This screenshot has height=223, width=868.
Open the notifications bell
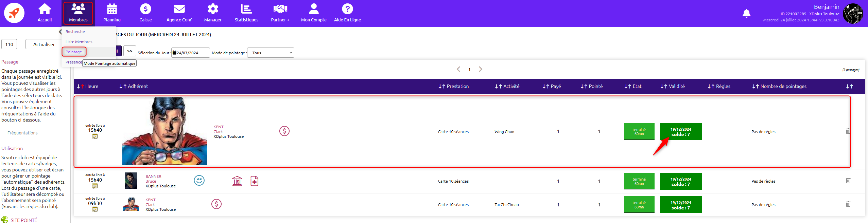pyautogui.click(x=746, y=13)
